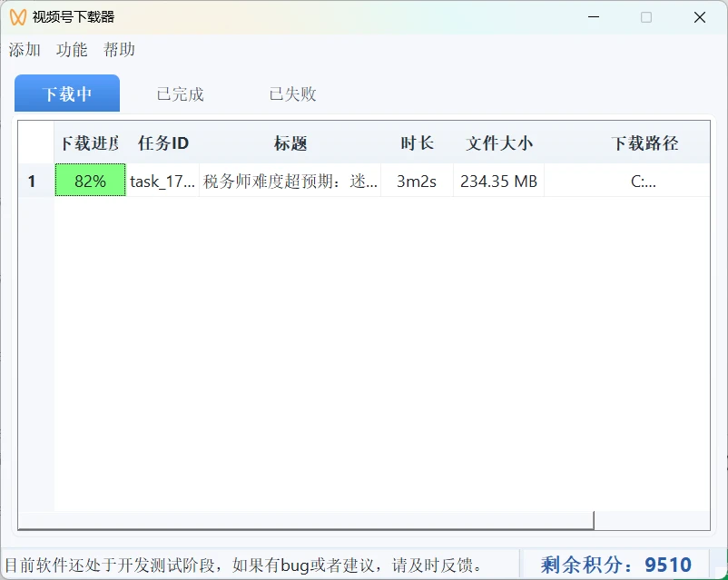Click the orange app logo icon in title bar
This screenshot has width=728, height=580.
pos(17,17)
